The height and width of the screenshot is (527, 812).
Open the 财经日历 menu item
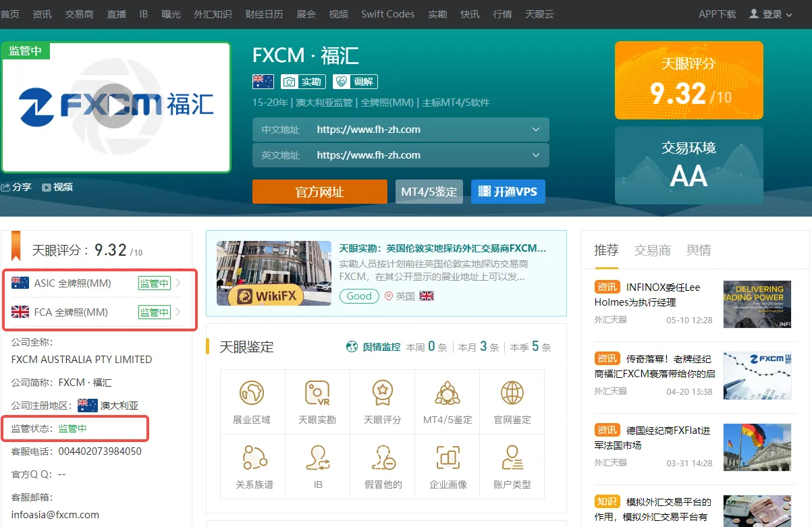tap(264, 14)
